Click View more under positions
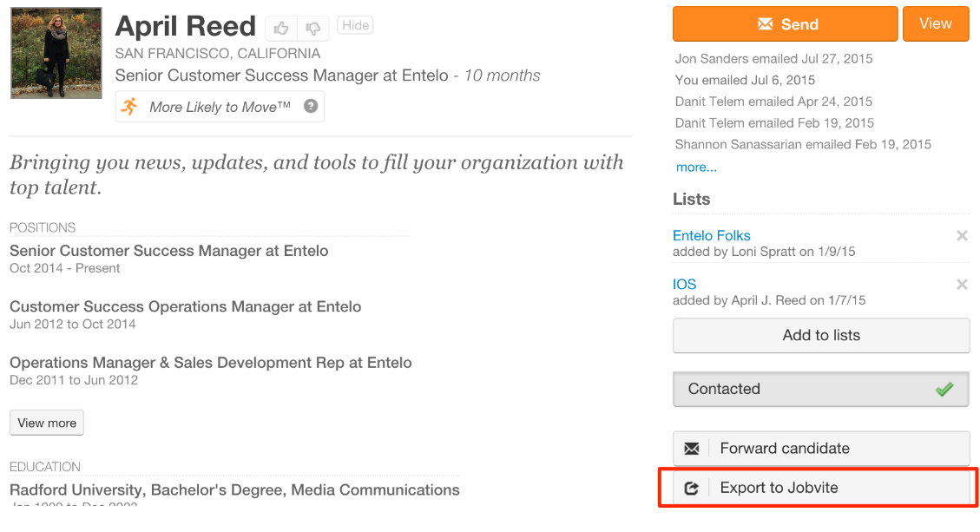The height and width of the screenshot is (532, 980). tap(47, 423)
